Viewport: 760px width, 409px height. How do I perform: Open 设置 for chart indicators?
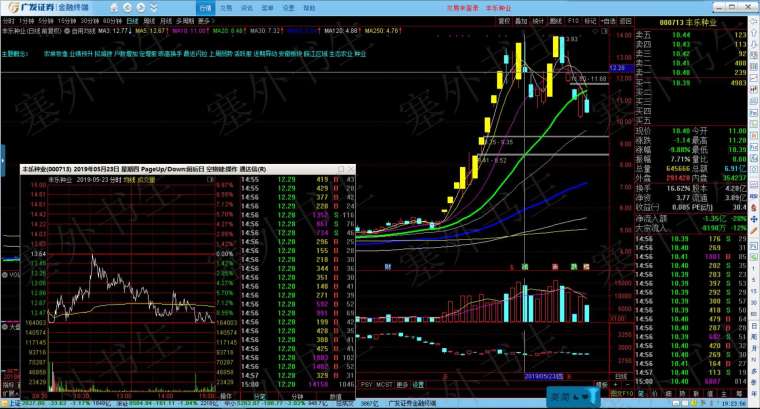click(418, 384)
